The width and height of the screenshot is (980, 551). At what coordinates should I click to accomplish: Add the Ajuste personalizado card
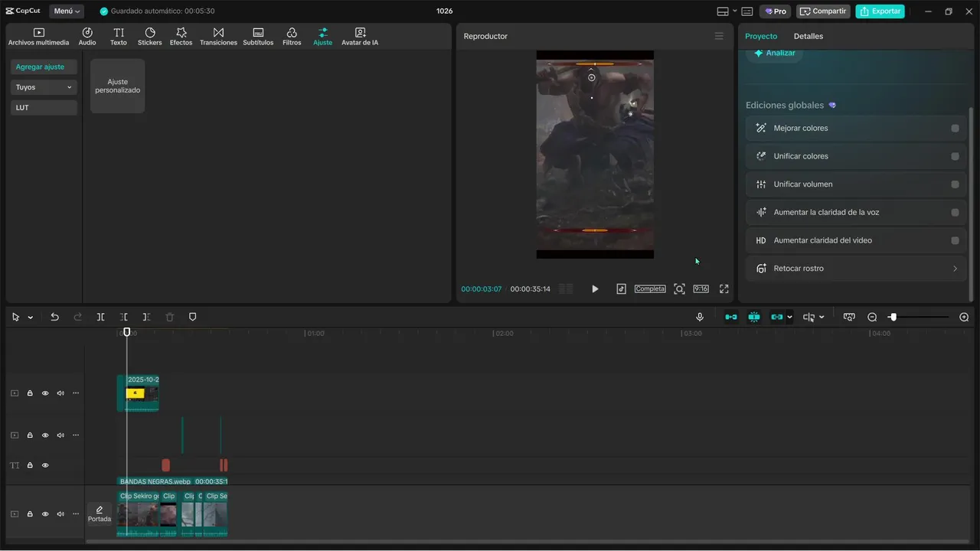(118, 86)
